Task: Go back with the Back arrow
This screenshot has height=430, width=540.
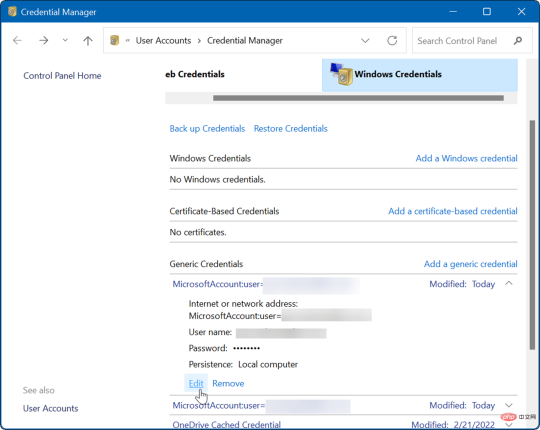Action: point(17,41)
